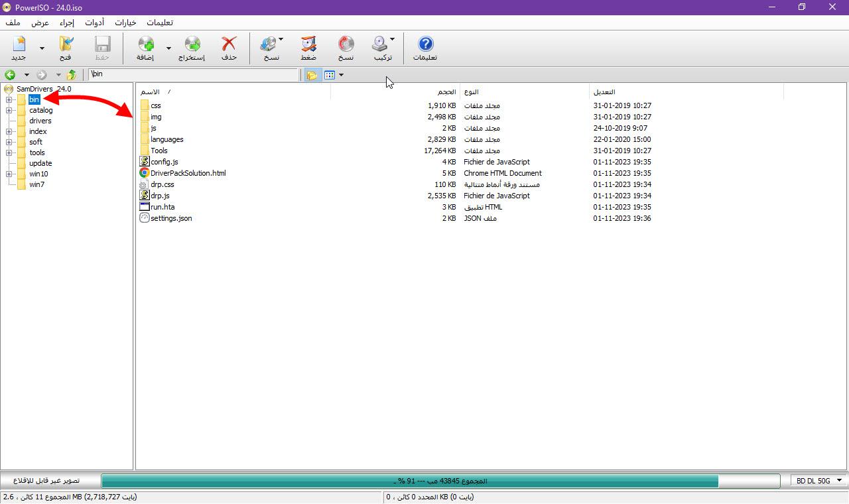Open the view mode dropdown arrow
This screenshot has height=504, width=849.
(341, 75)
